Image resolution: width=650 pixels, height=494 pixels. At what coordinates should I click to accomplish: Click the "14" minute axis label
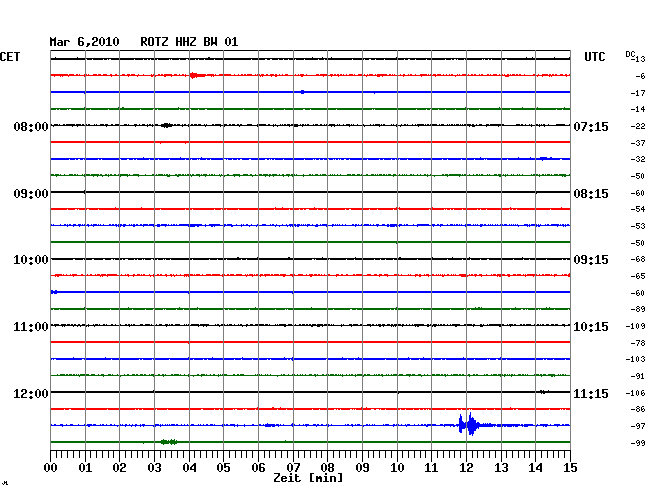click(535, 468)
